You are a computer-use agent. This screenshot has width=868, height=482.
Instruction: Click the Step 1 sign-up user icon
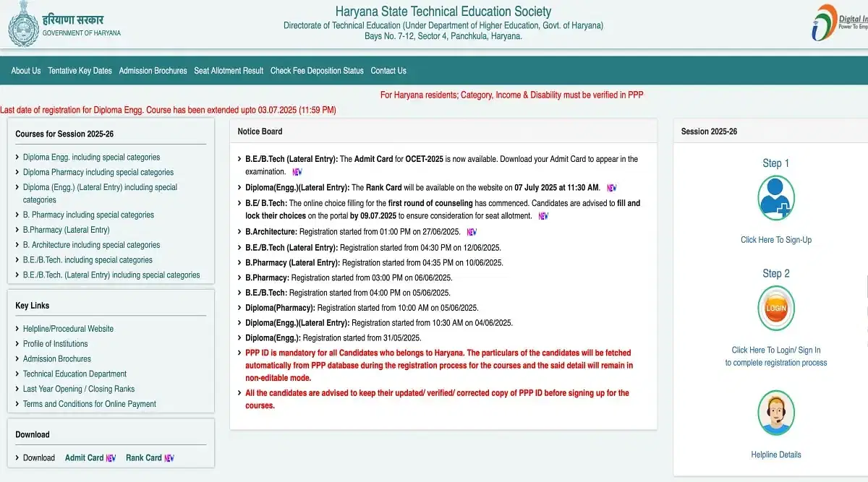tap(776, 197)
